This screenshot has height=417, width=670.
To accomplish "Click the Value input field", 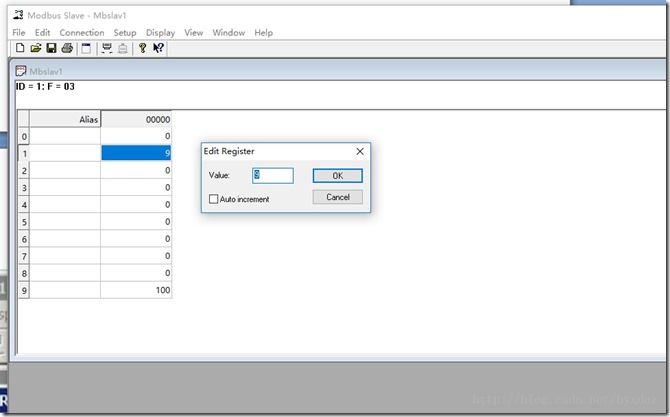I will (x=273, y=176).
